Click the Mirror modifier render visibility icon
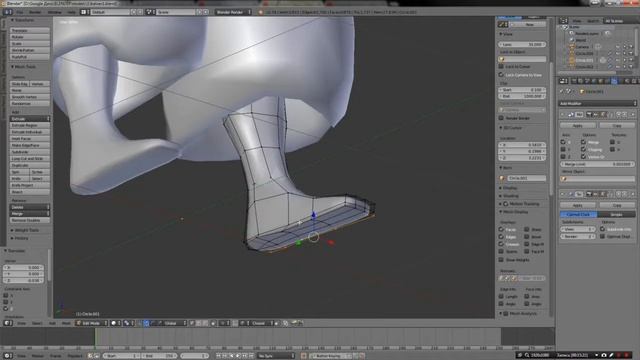The height and width of the screenshot is (360, 640). pyautogui.click(x=589, y=115)
